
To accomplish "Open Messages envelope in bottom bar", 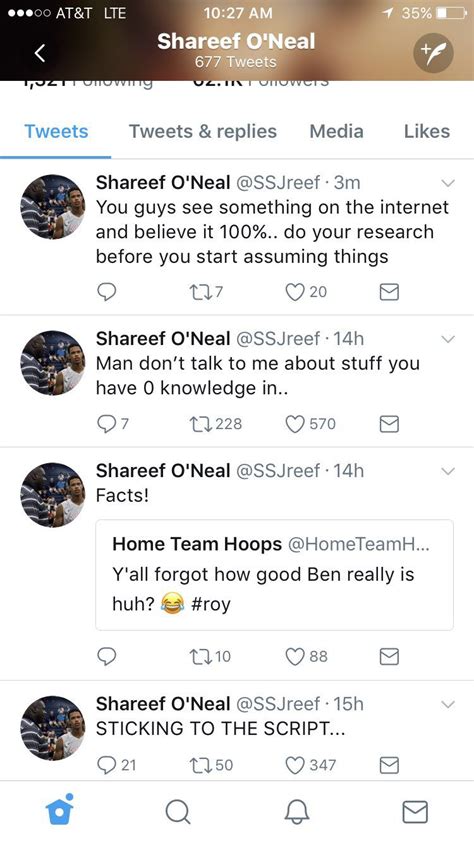I will [x=415, y=812].
